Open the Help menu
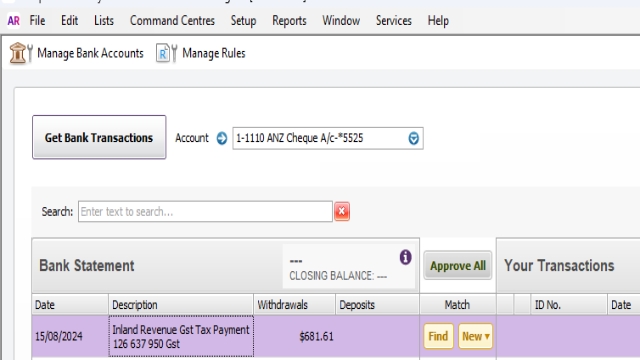The width and height of the screenshot is (640, 360). click(x=438, y=20)
